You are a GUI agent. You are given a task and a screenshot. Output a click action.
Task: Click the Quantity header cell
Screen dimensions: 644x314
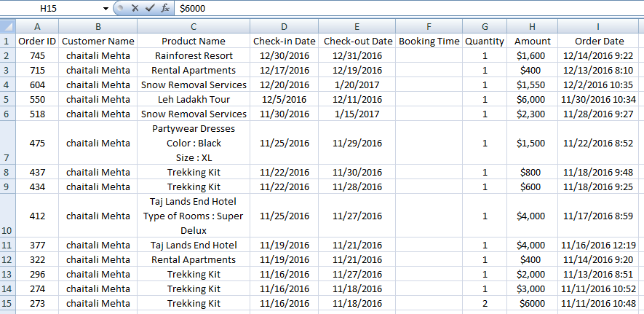[485, 41]
